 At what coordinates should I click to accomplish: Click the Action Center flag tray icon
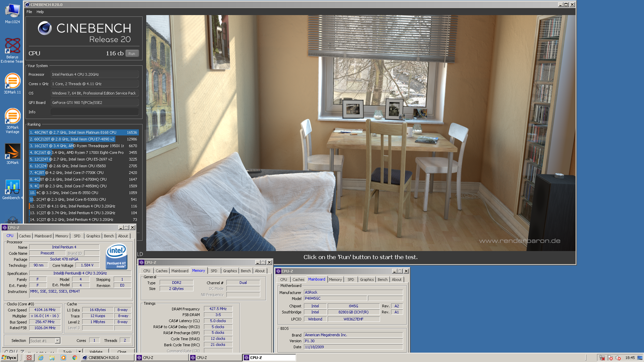click(x=610, y=358)
